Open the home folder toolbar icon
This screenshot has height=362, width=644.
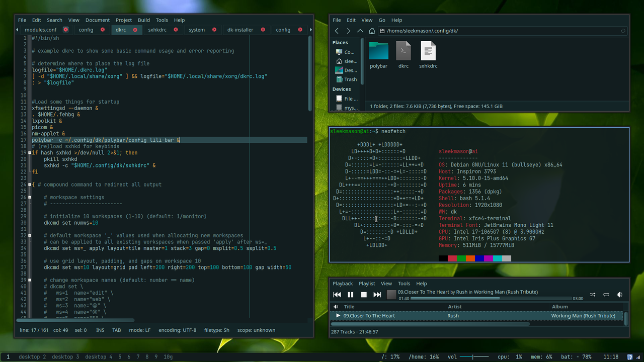tap(372, 31)
